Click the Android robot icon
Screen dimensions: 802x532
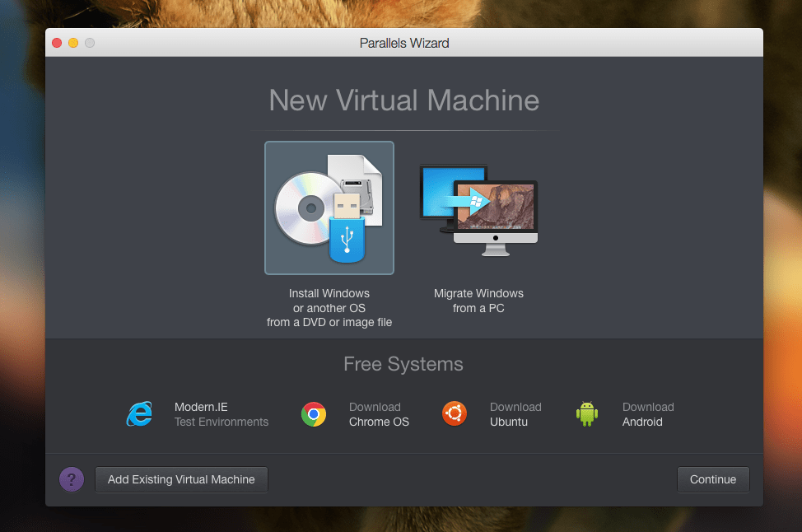(x=586, y=414)
